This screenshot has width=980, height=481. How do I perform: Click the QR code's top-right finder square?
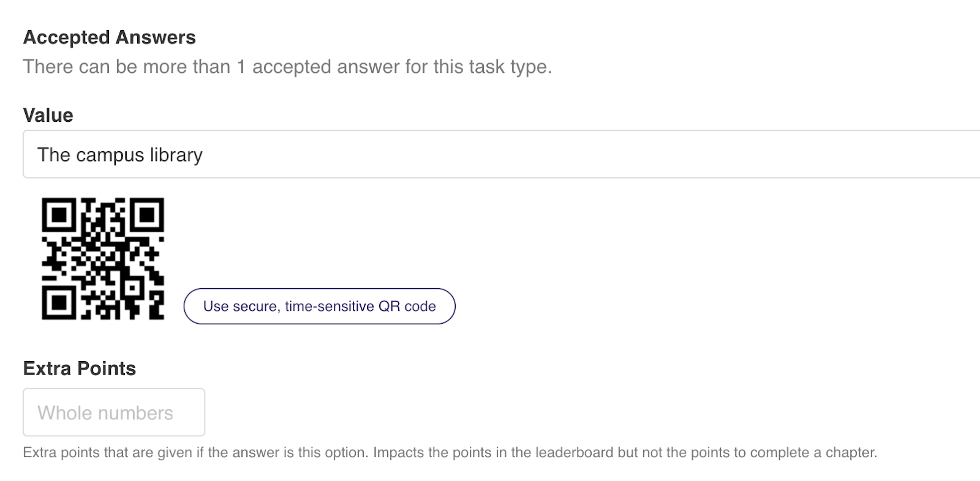point(147,214)
